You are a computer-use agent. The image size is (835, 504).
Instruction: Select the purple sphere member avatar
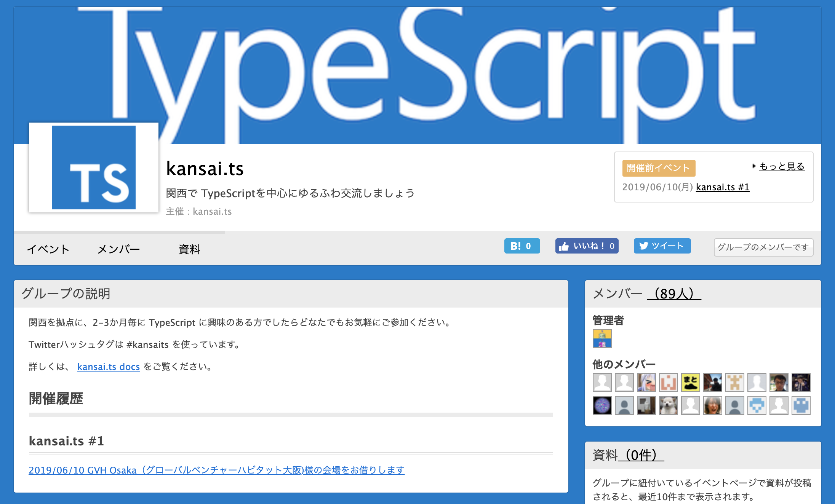(602, 405)
